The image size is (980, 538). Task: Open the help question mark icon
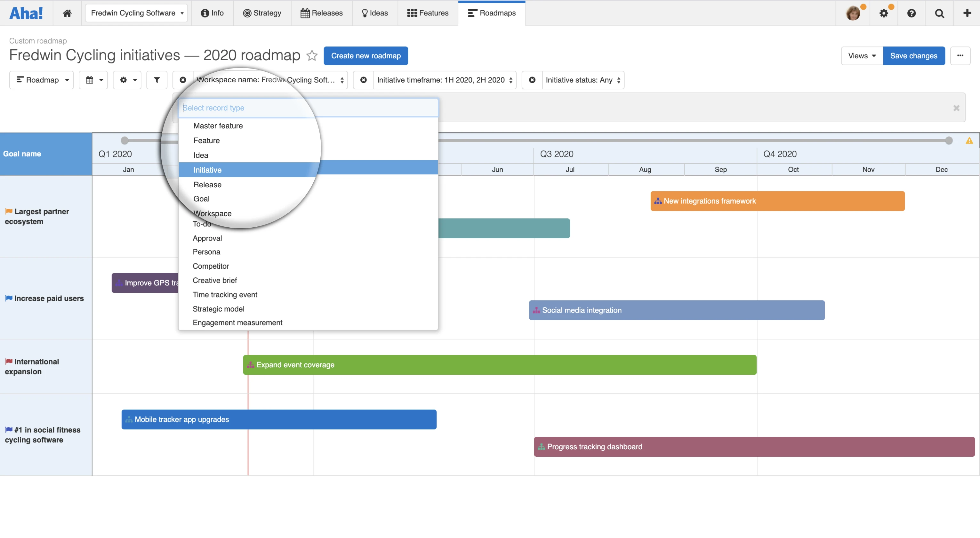tap(911, 13)
